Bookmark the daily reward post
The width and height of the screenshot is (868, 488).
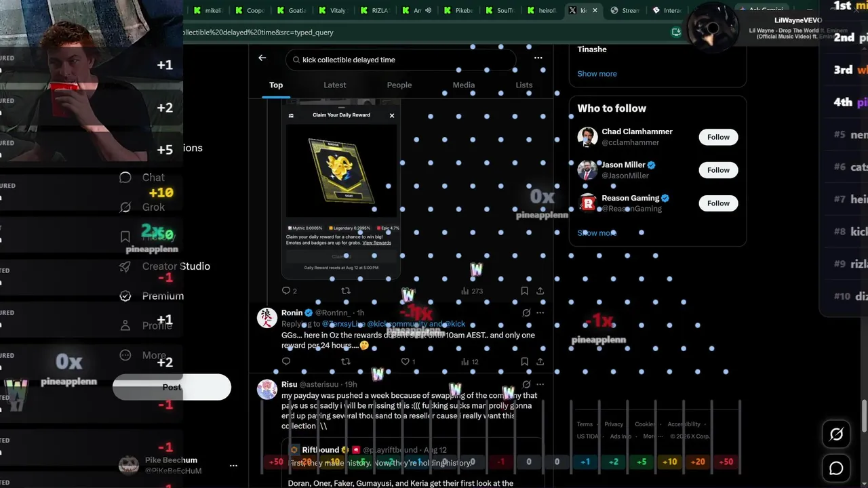[524, 291]
